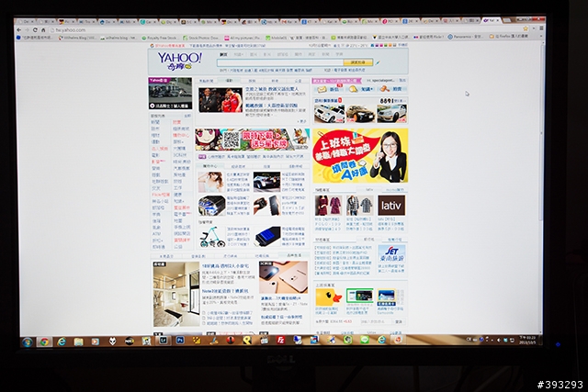The width and height of the screenshot is (588, 392).
Task: Open the JET travel ad
Action: click(x=391, y=254)
